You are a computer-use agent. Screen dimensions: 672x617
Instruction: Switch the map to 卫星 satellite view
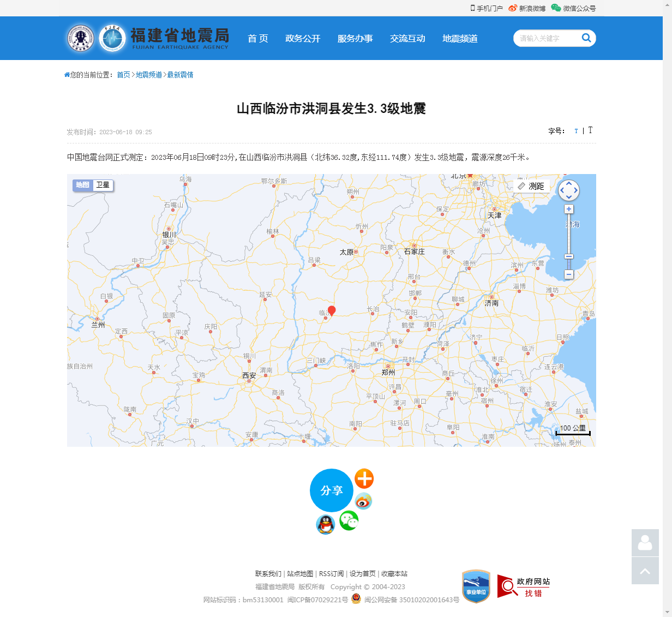[102, 185]
